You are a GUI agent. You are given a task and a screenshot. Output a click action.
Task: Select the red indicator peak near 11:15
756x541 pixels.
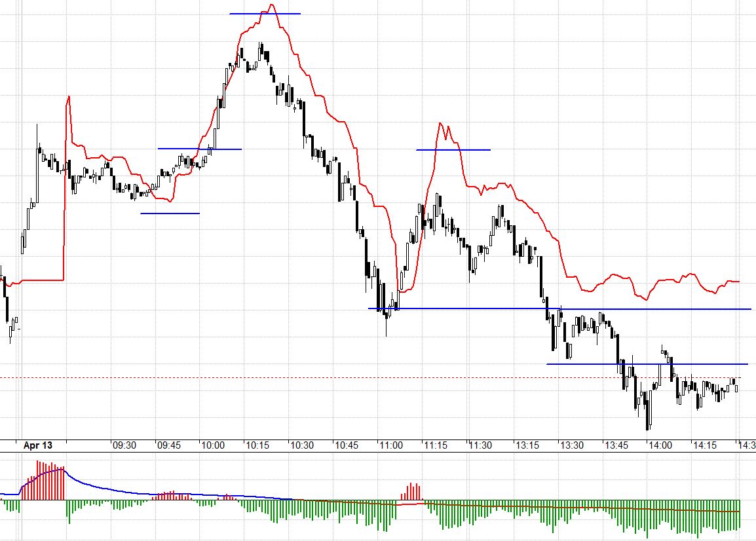pyautogui.click(x=442, y=124)
